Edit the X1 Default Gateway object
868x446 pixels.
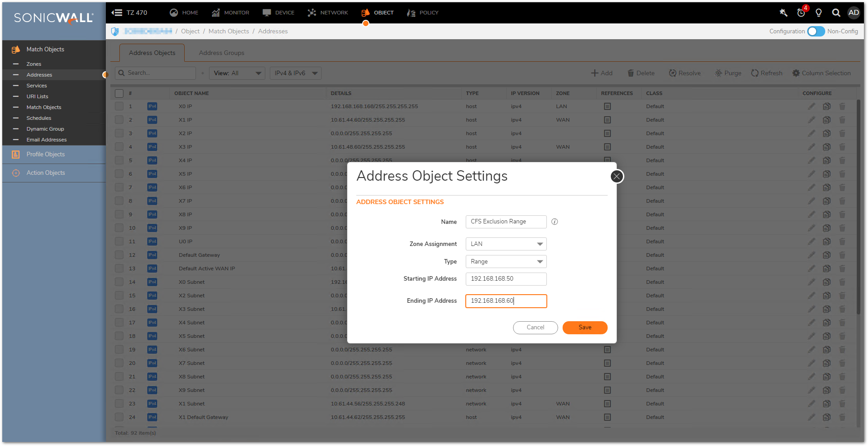tap(811, 417)
